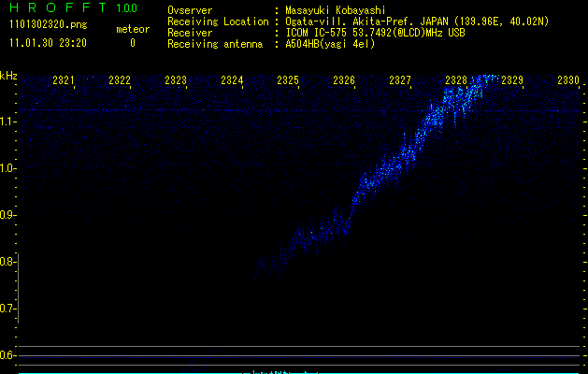Viewport: 588px width, 374px height.
Task: Click the Ovserver label
Action: [x=190, y=10]
